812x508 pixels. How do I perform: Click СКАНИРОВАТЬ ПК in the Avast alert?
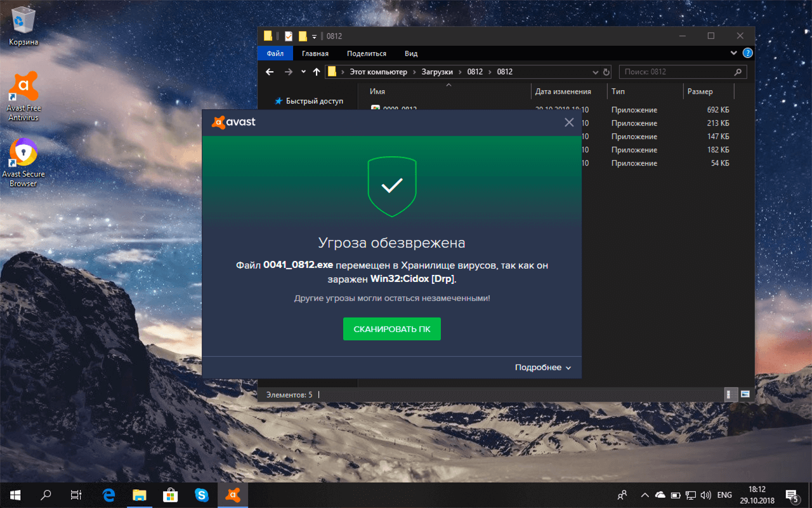click(x=391, y=329)
